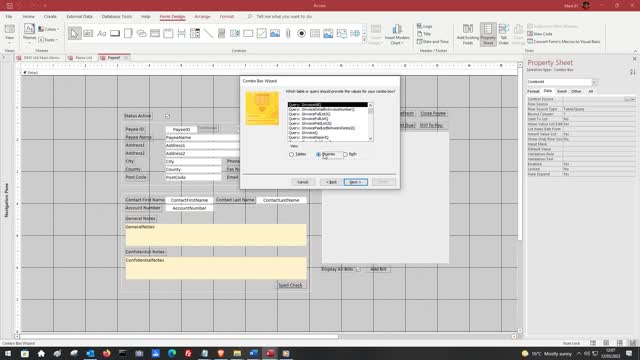Open Firefox from the taskbar
The image size is (640, 360).
click(107, 353)
